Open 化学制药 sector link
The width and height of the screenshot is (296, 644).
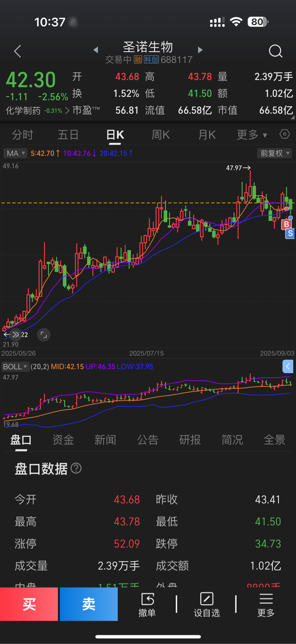click(37, 111)
